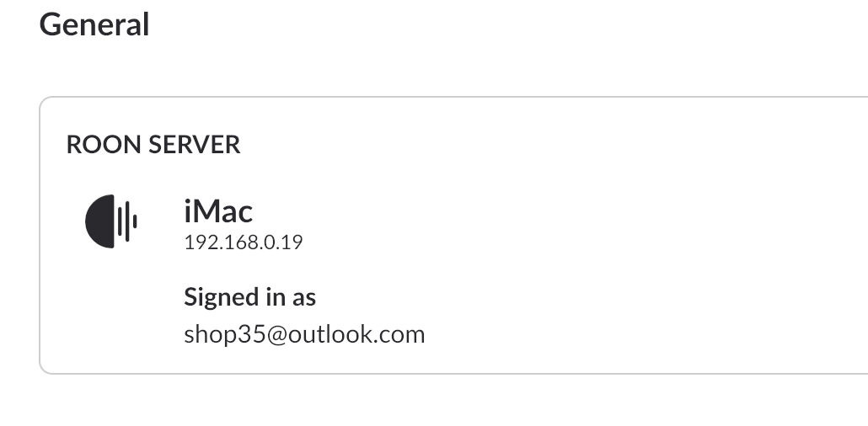Click the rounded top-left corner of the server card
Viewport: 868px width, 426px height.
(45, 102)
